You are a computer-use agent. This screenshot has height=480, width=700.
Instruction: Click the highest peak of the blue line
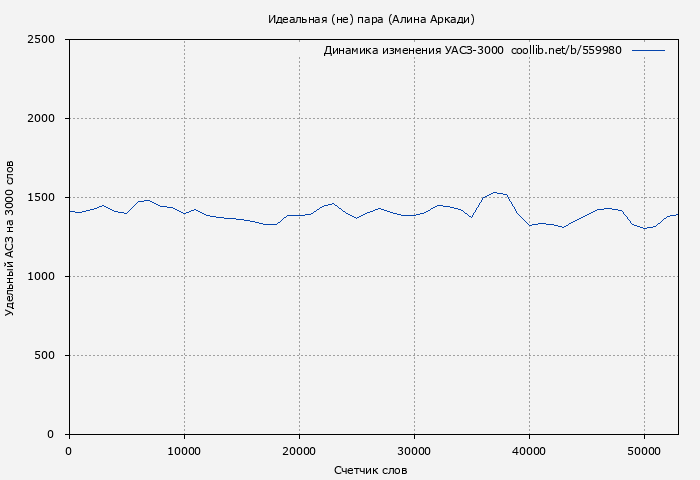click(x=495, y=192)
